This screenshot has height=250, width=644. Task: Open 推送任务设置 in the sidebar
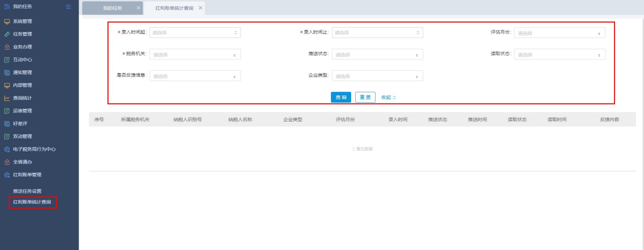coord(27,191)
